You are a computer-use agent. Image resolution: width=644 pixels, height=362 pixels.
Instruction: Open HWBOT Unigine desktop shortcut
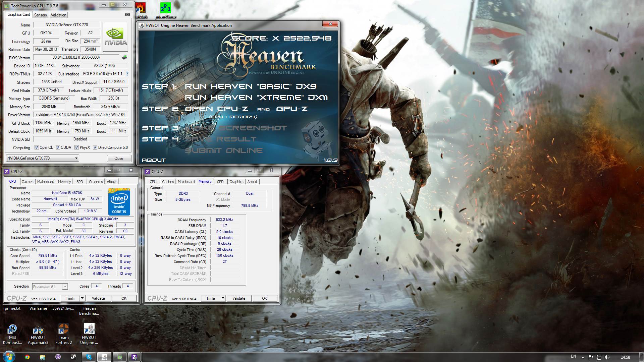tap(89, 334)
